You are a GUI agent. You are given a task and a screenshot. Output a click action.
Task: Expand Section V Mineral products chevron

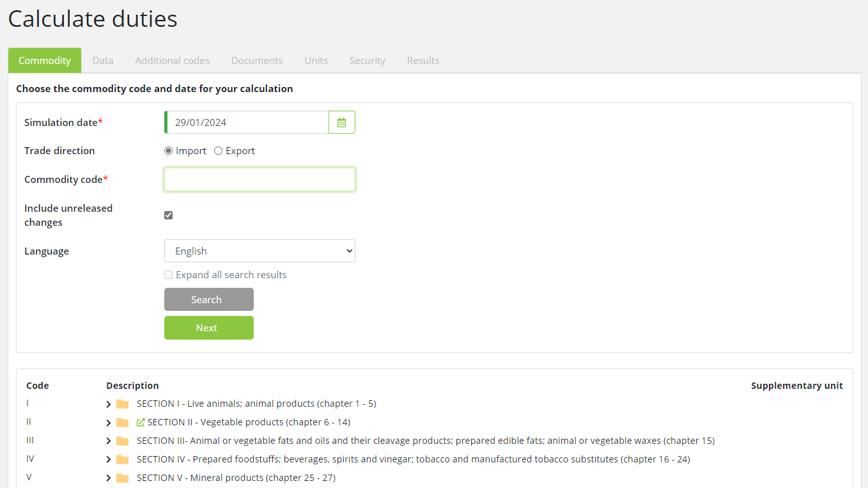coord(109,478)
